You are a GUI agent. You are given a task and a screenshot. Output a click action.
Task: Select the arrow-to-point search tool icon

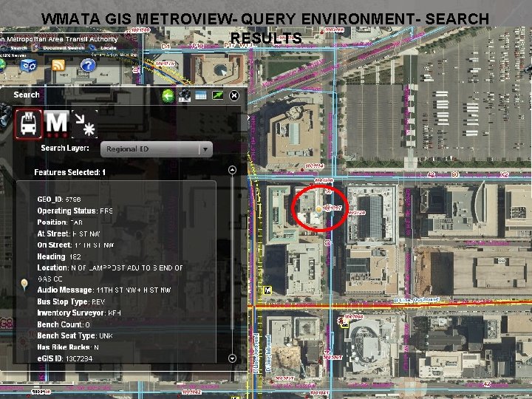point(84,124)
